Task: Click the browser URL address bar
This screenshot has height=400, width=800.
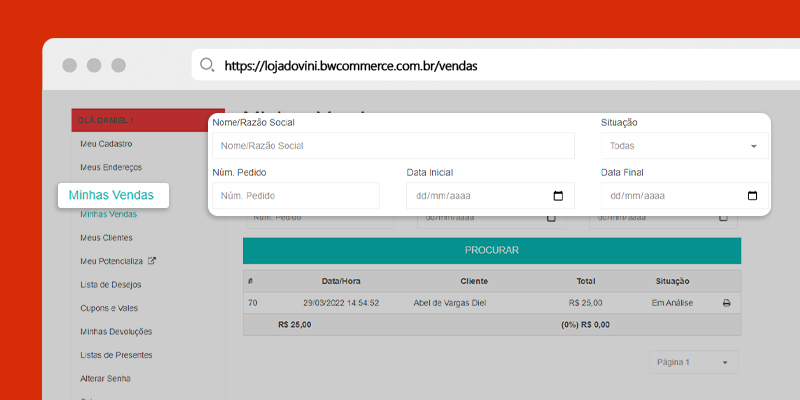Action: coord(495,65)
